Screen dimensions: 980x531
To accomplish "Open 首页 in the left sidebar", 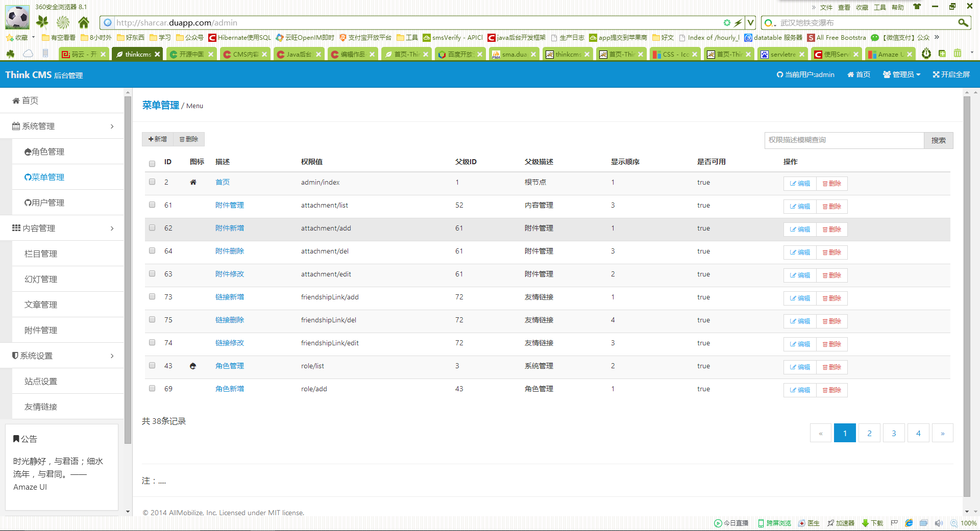I will pos(62,100).
